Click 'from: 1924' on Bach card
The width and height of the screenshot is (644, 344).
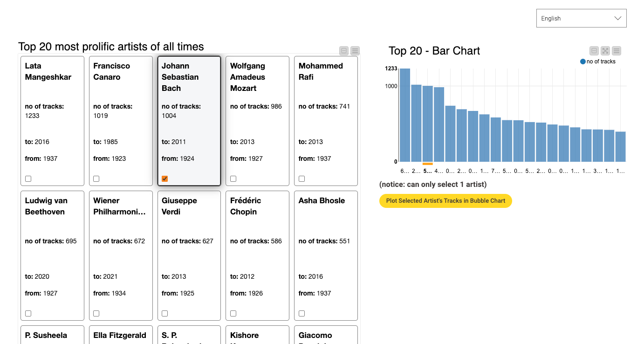178,158
